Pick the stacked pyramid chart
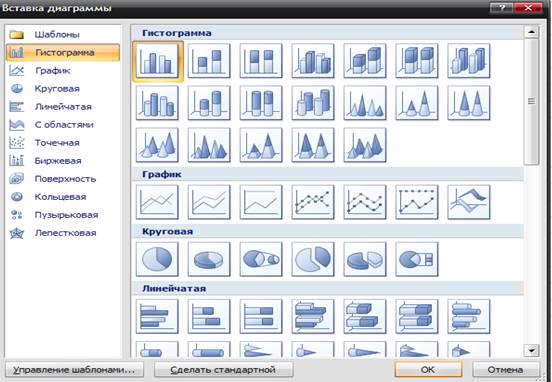 click(261, 145)
